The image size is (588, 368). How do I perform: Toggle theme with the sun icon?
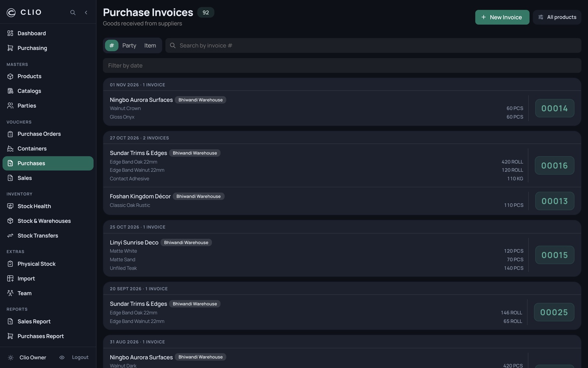pos(11,358)
